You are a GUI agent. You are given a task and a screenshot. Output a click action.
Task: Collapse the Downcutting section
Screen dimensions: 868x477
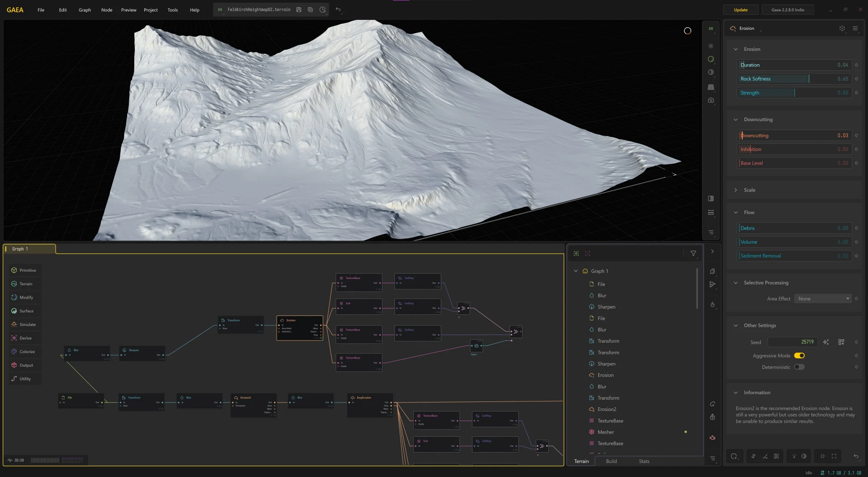pos(736,120)
